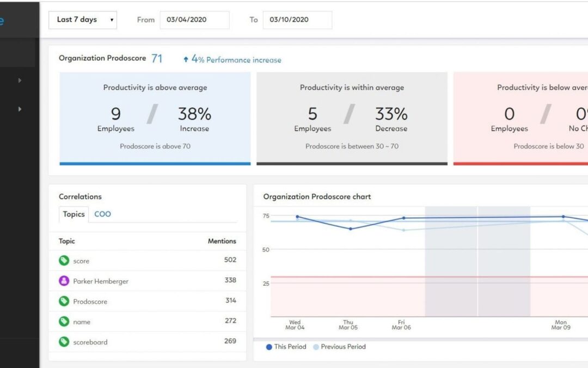
Task: Click the purple person icon for Parker Hemberger
Action: click(x=64, y=281)
